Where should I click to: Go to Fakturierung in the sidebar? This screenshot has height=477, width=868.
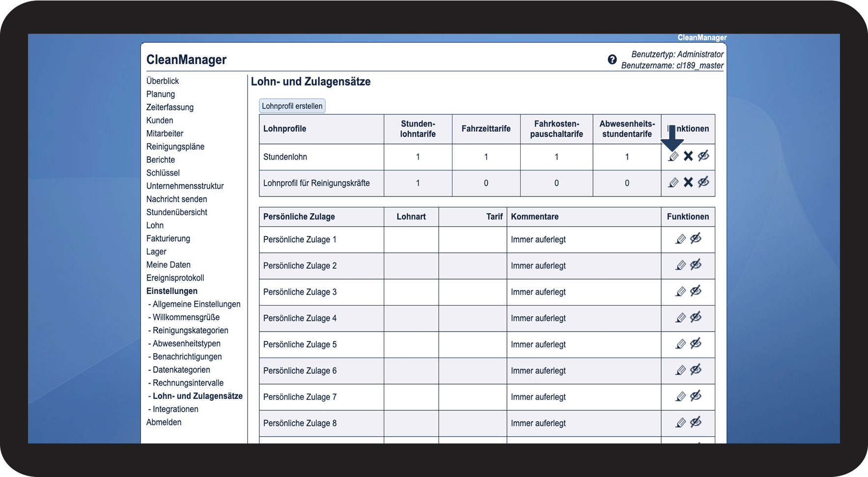(x=168, y=239)
